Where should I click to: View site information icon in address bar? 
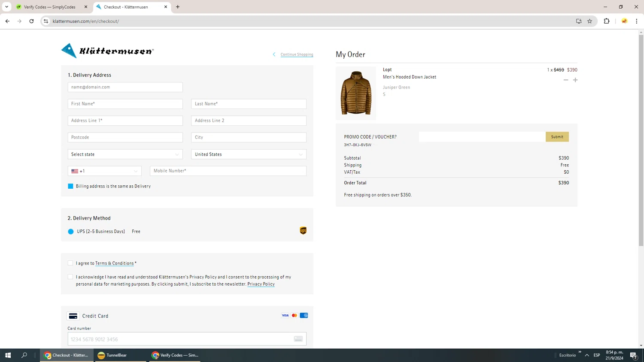pos(46,21)
